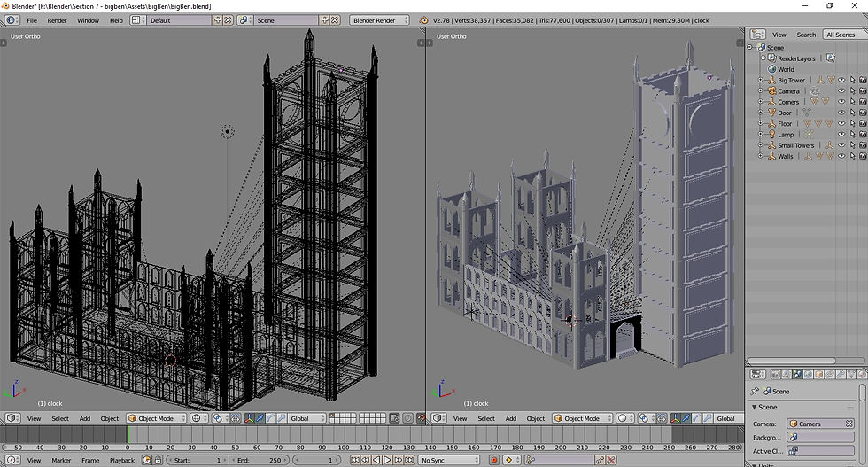
Task: Open Blender Render engine dropdown
Action: [x=379, y=20]
